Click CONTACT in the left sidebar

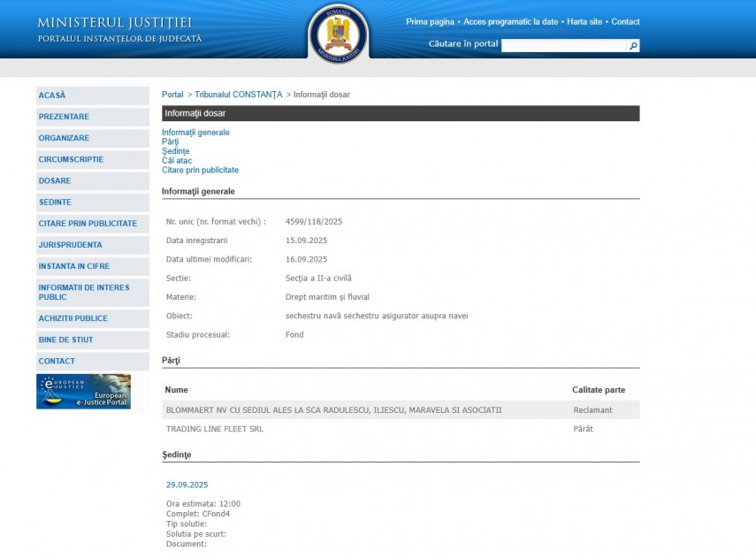(93, 361)
